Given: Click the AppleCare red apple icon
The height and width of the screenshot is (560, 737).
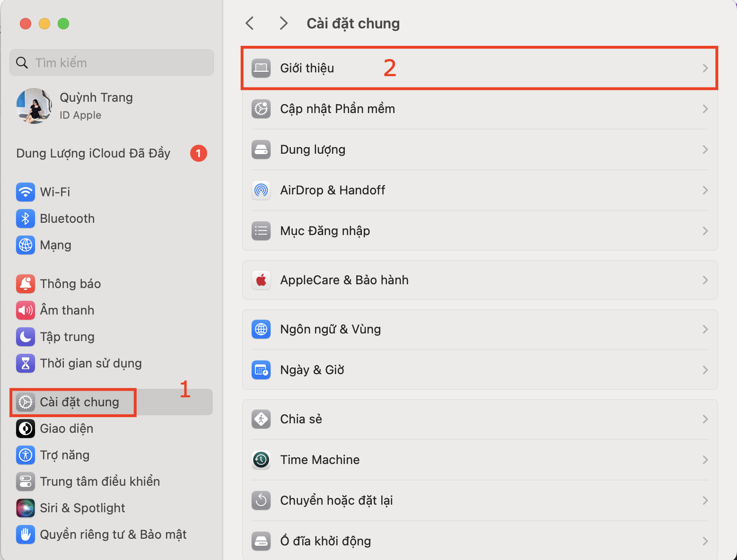Looking at the screenshot, I should point(261,280).
